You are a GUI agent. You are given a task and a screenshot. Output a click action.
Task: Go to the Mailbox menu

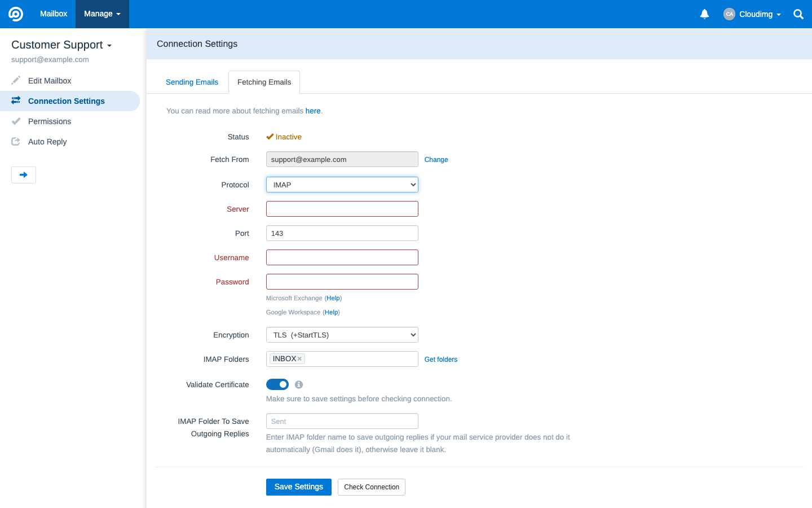pos(54,14)
